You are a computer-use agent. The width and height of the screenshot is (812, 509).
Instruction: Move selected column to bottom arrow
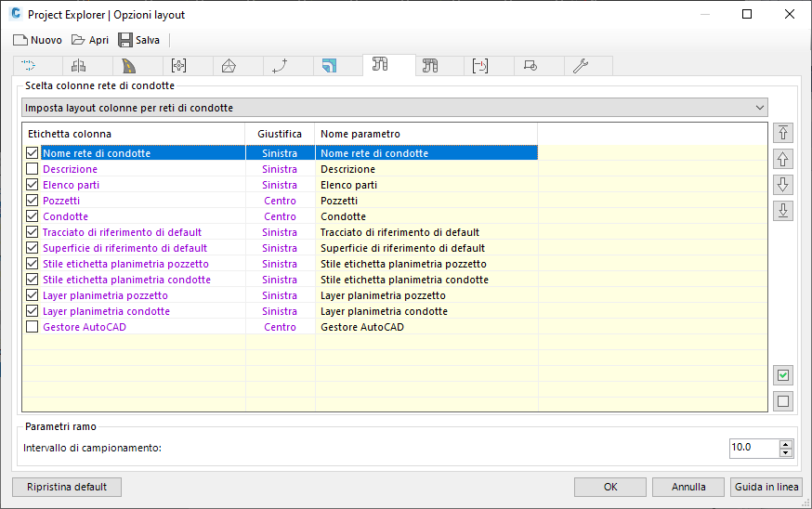783,210
